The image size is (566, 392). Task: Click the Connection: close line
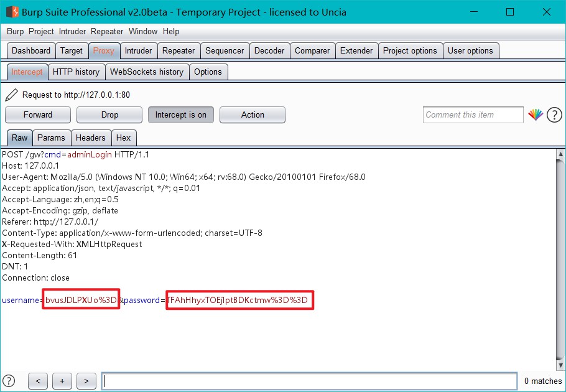pos(35,278)
